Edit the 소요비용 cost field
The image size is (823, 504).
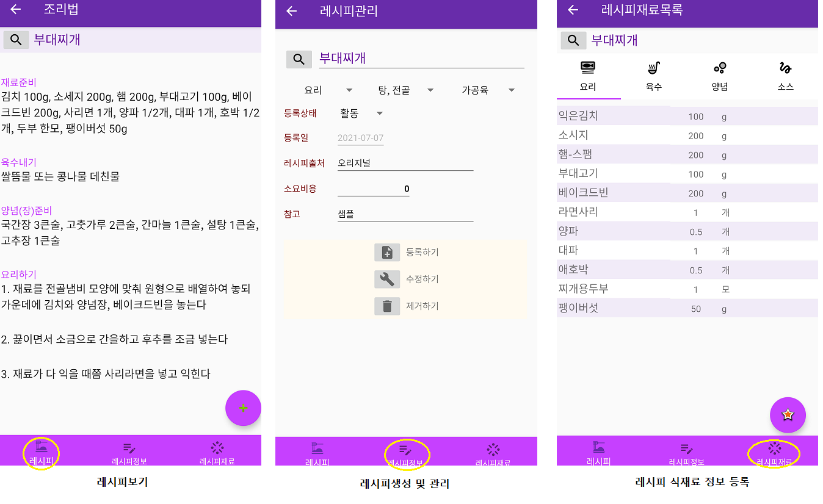[374, 189]
